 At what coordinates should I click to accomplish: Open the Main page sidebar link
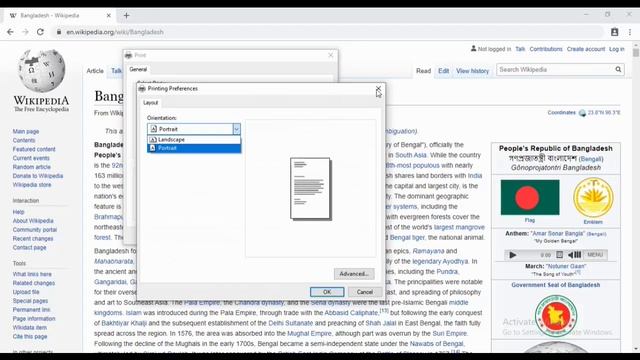tap(26, 131)
